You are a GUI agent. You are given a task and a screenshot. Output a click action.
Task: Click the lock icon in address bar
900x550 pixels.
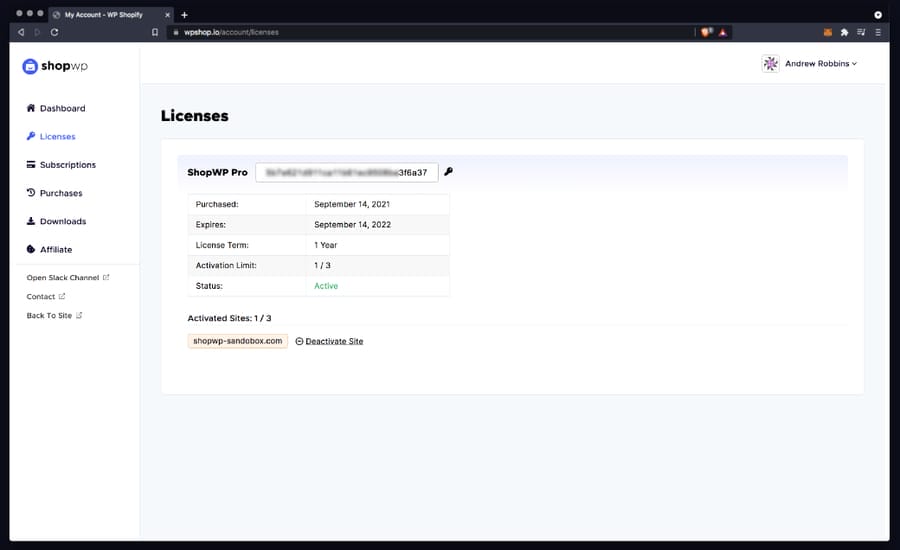point(176,32)
